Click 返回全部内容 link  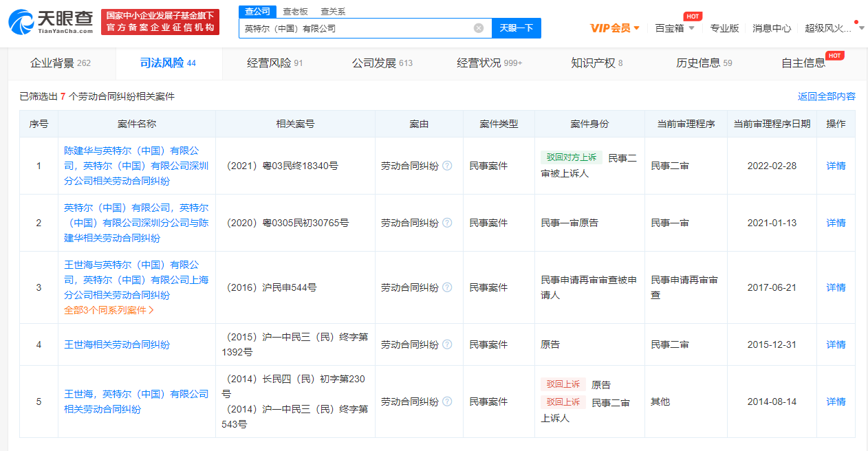[x=826, y=96]
